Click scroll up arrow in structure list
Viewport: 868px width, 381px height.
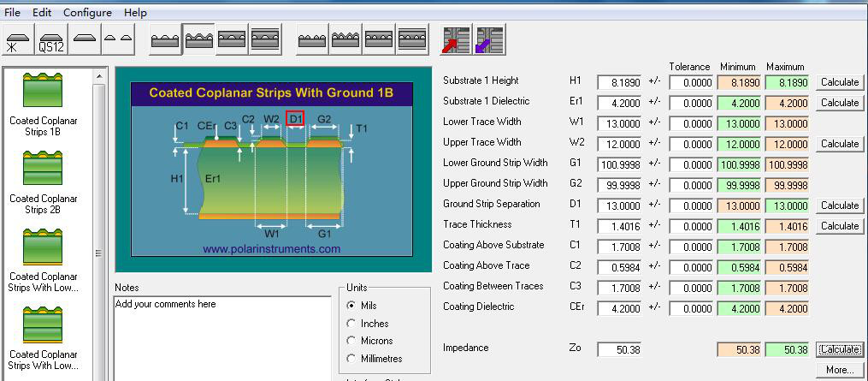point(100,78)
